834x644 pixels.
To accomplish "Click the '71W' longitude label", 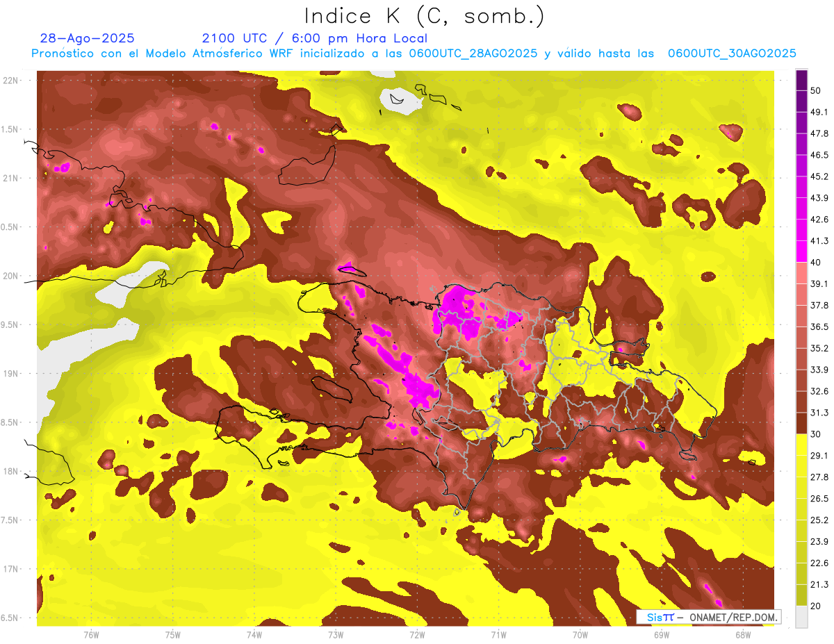I will click(x=498, y=634).
